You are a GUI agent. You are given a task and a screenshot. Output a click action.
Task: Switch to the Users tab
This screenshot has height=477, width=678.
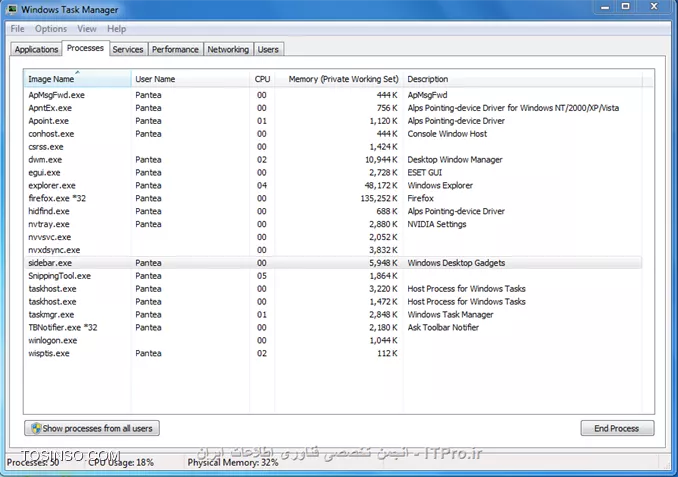click(x=268, y=49)
